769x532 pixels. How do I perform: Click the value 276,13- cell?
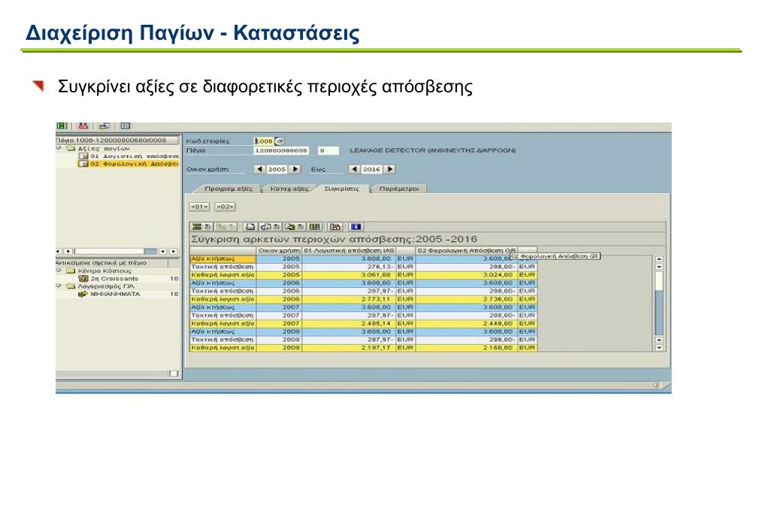click(350, 267)
